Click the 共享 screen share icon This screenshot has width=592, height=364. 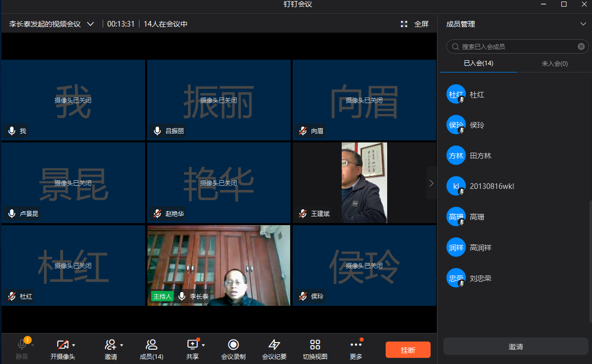pyautogui.click(x=192, y=345)
